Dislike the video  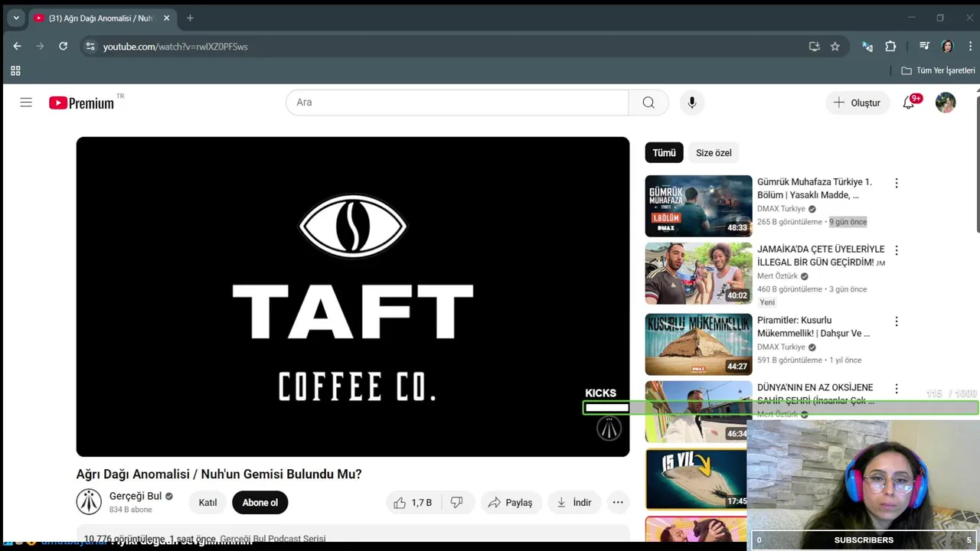(457, 503)
